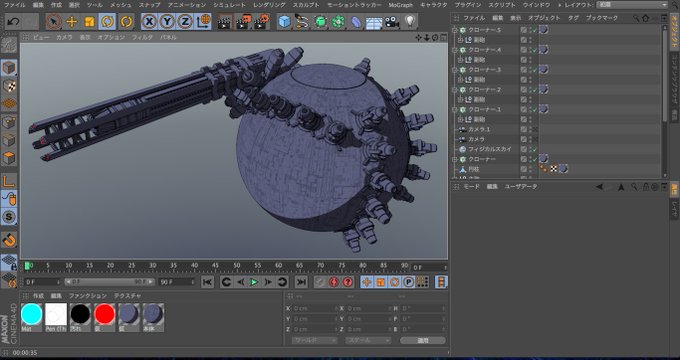This screenshot has width=680, height=360.
Task: Click the 適用 apply button
Action: pyautogui.click(x=423, y=340)
